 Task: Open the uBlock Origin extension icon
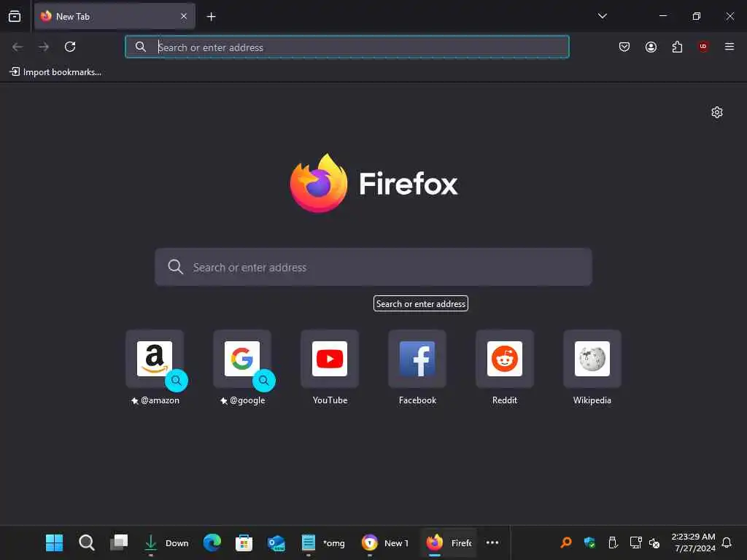point(703,47)
